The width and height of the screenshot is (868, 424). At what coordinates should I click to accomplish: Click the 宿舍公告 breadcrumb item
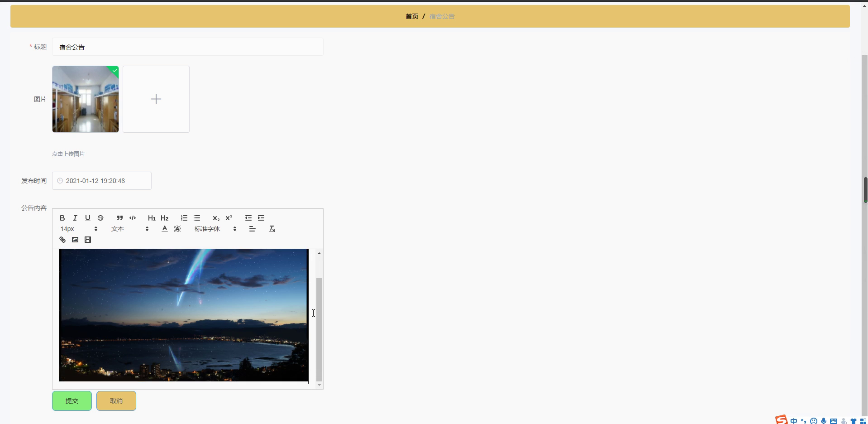442,16
